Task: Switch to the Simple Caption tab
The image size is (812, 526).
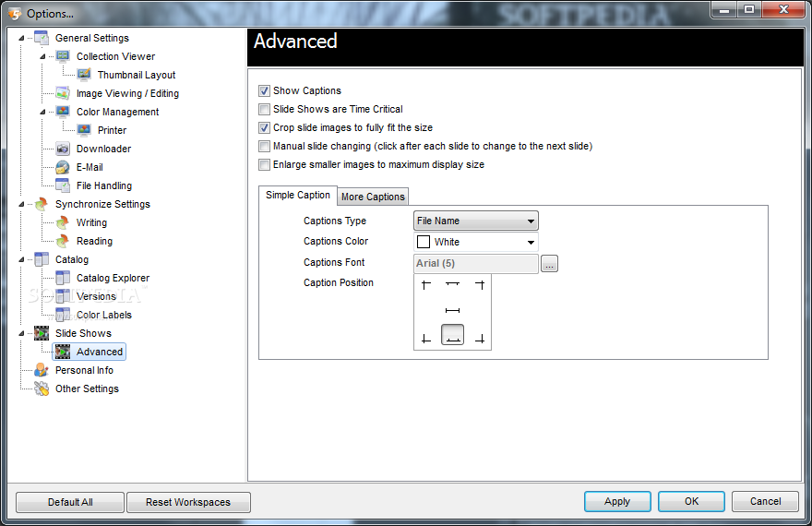Action: click(x=298, y=196)
